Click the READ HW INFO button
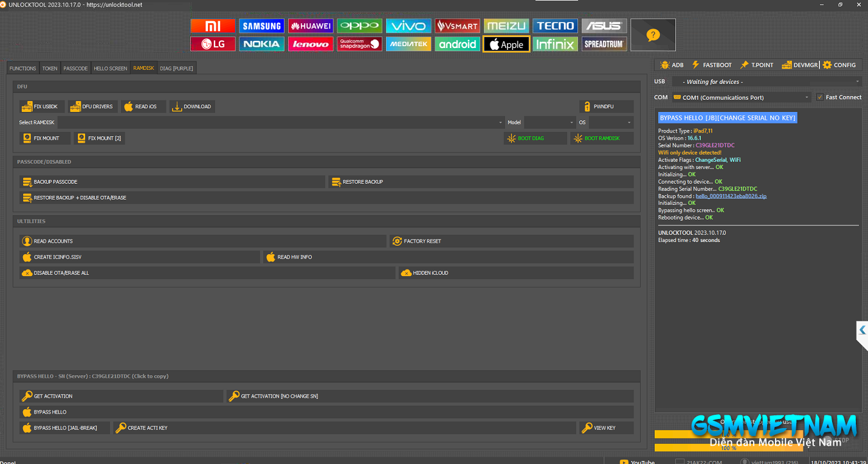Screen dimensions: 868x464 pos(448,257)
